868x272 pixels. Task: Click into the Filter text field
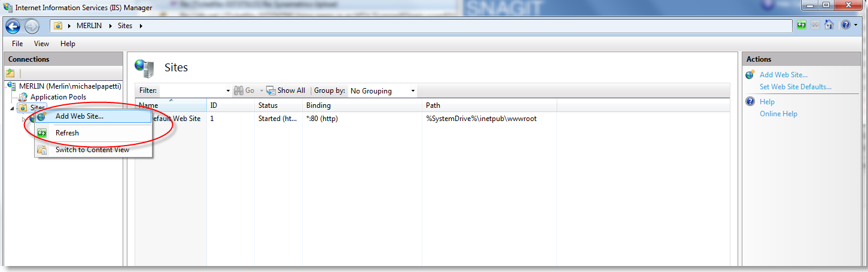point(192,90)
